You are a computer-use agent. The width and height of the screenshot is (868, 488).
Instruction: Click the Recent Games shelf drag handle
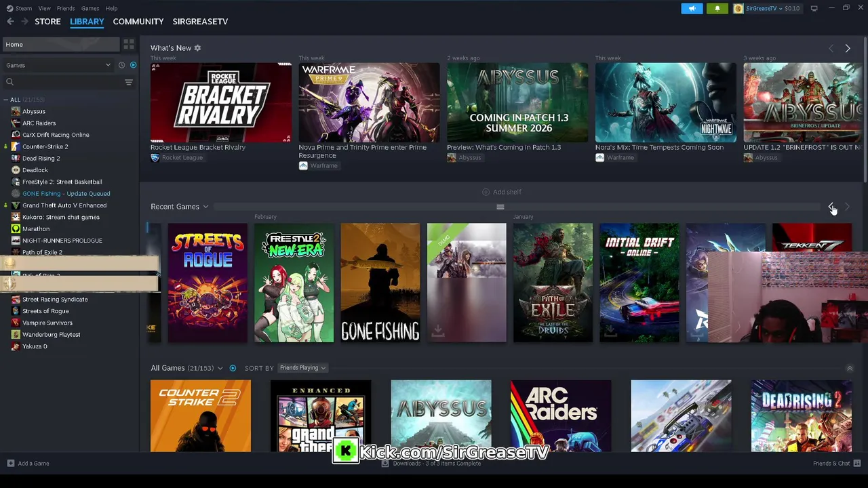tap(500, 207)
